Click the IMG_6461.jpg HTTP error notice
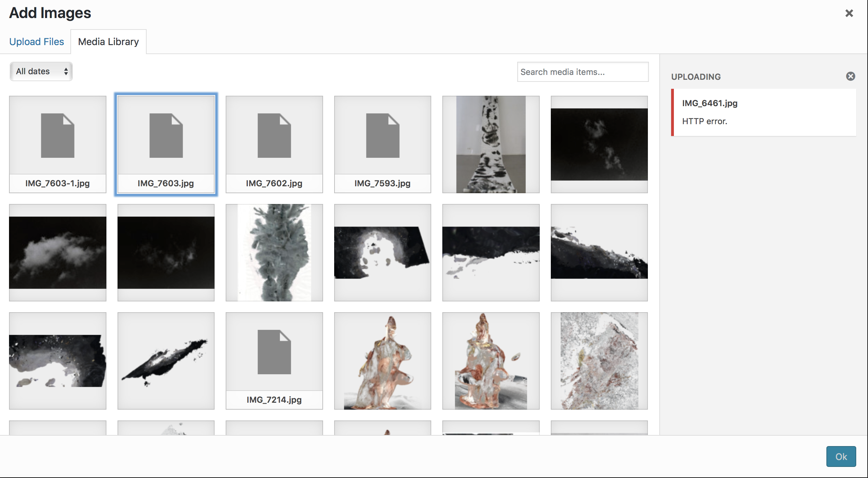868x478 pixels. tap(764, 112)
